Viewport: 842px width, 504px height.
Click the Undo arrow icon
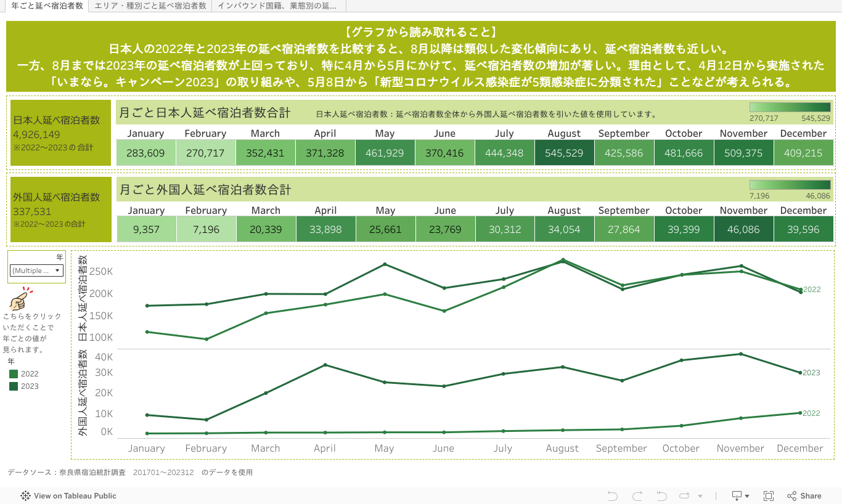[612, 496]
